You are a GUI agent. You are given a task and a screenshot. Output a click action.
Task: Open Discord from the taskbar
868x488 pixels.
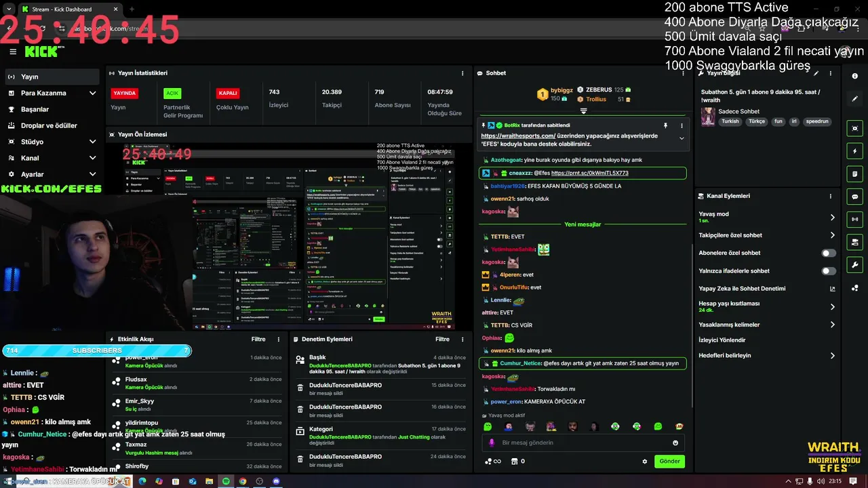click(276, 481)
